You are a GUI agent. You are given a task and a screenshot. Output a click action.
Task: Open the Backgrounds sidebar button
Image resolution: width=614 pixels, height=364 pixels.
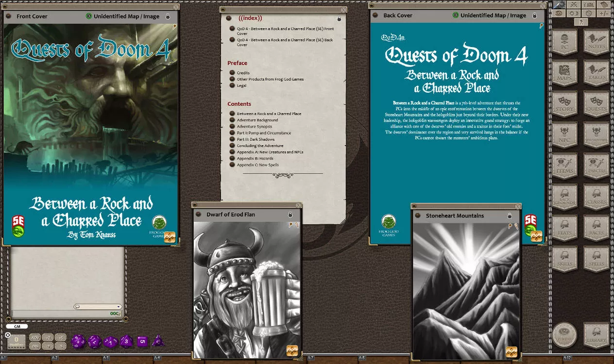click(x=564, y=198)
